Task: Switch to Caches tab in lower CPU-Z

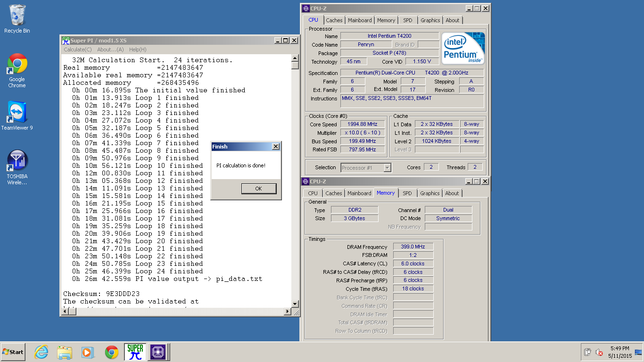Action: click(334, 193)
